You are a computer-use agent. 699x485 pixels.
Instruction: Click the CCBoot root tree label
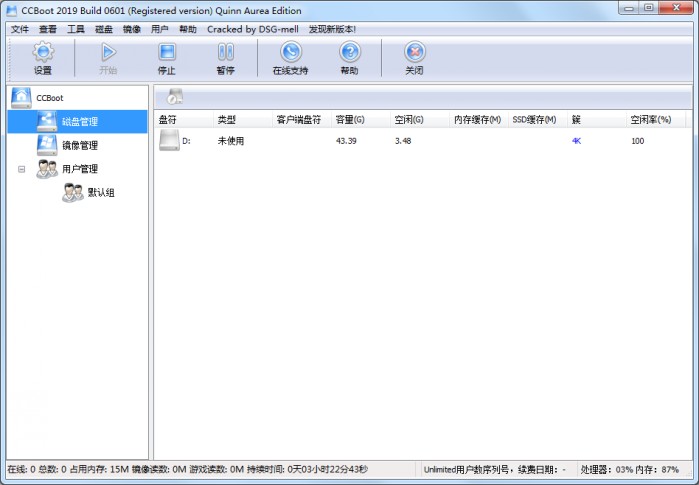pyautogui.click(x=49, y=98)
